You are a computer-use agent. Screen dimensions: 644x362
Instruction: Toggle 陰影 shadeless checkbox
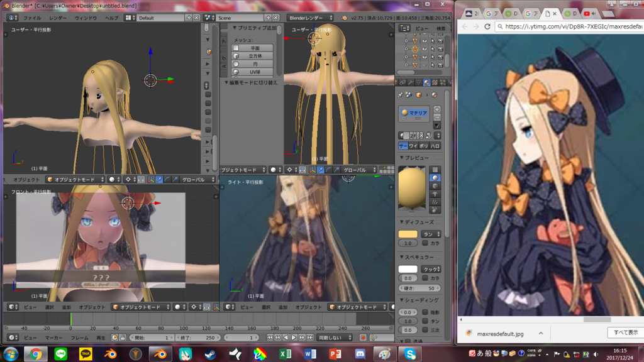425,312
